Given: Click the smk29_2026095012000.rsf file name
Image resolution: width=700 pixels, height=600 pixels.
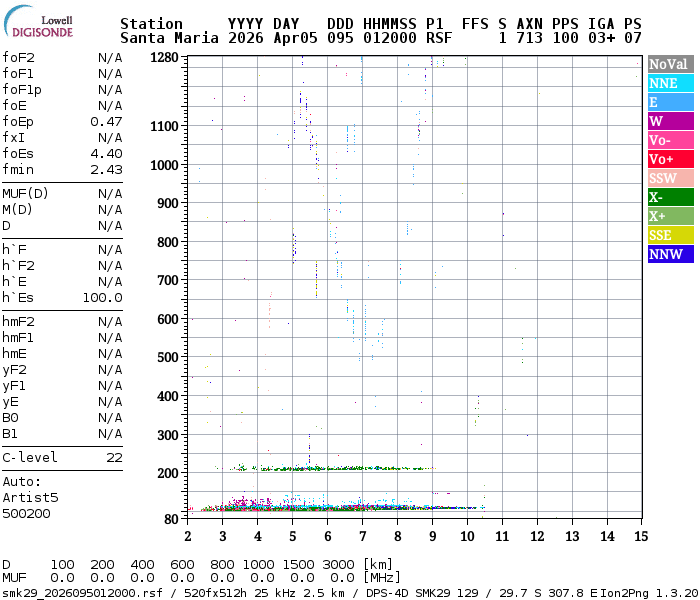Looking at the screenshot, I should [82, 593].
